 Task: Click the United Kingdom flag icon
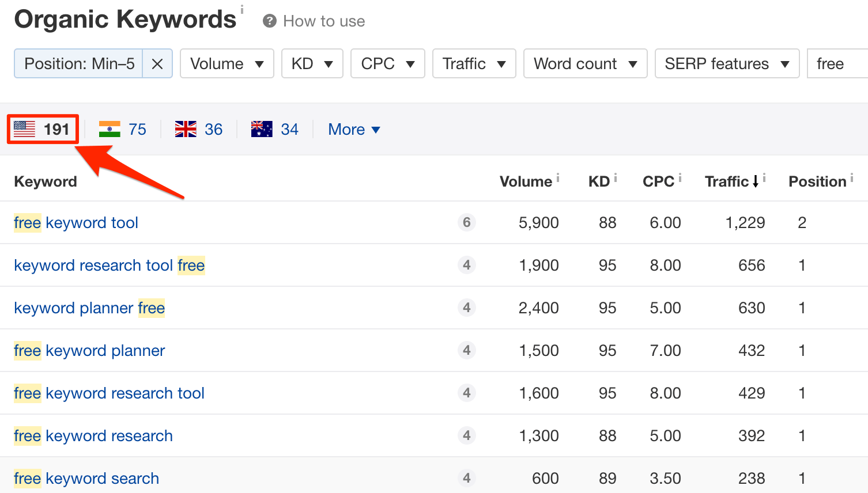click(x=184, y=129)
